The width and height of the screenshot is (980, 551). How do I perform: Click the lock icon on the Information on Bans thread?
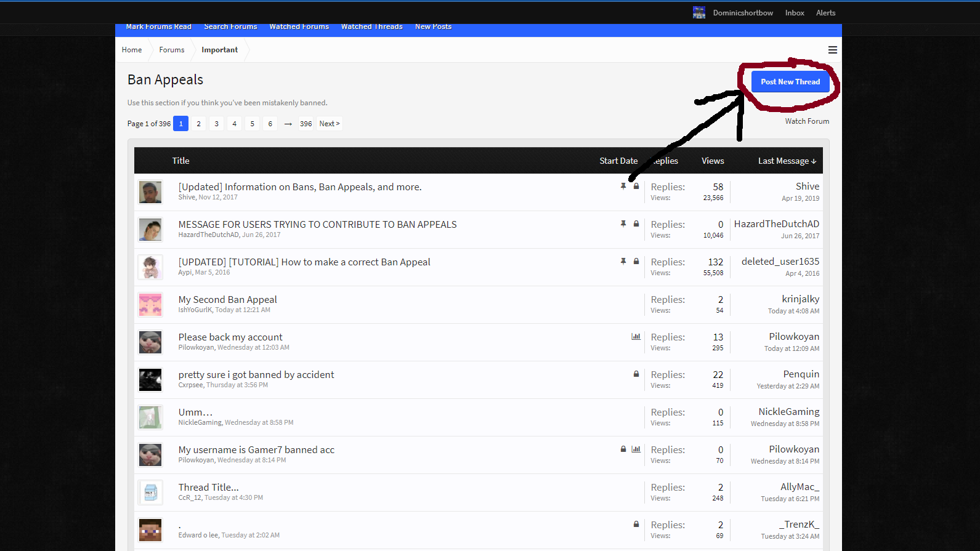click(x=636, y=186)
